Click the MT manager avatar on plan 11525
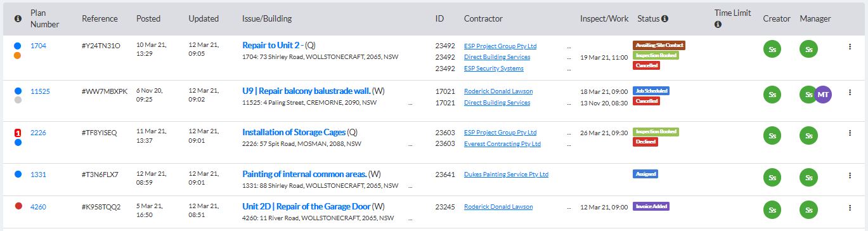 pos(823,95)
